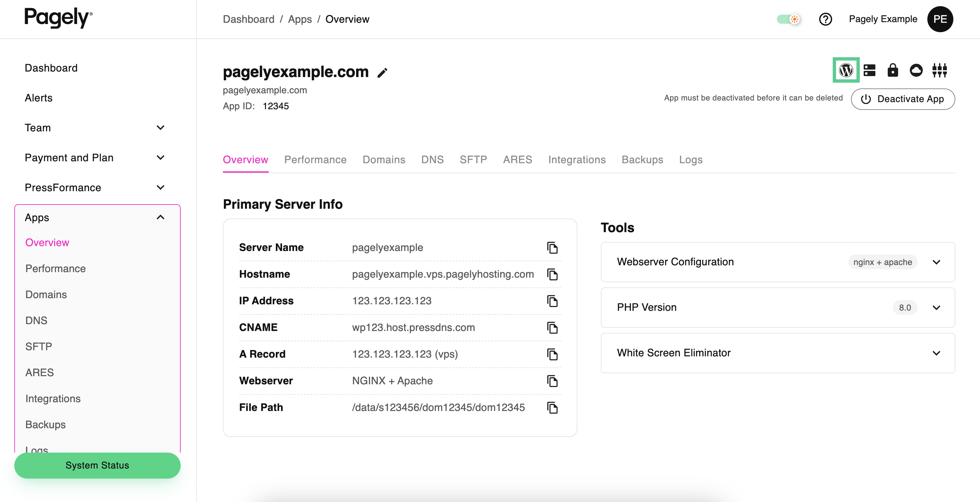Copy the Webserver value
This screenshot has width=980, height=502.
click(x=552, y=381)
